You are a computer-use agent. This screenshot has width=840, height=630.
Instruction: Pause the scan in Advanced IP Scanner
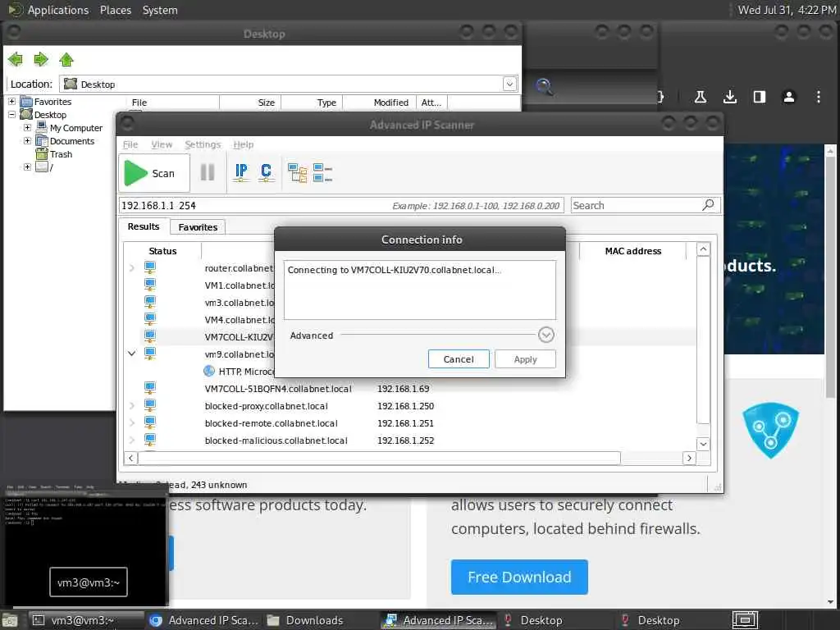tap(208, 172)
